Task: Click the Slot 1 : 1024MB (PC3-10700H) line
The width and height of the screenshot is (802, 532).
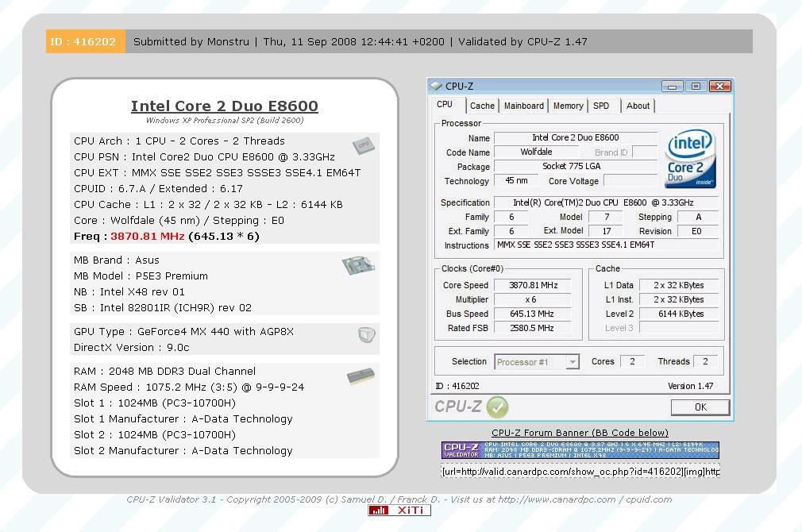Action: pos(155,403)
